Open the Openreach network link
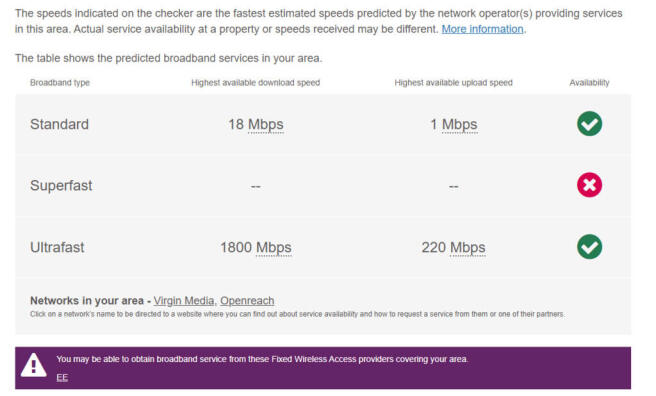Screen dimensions: 656x396 coord(247,301)
